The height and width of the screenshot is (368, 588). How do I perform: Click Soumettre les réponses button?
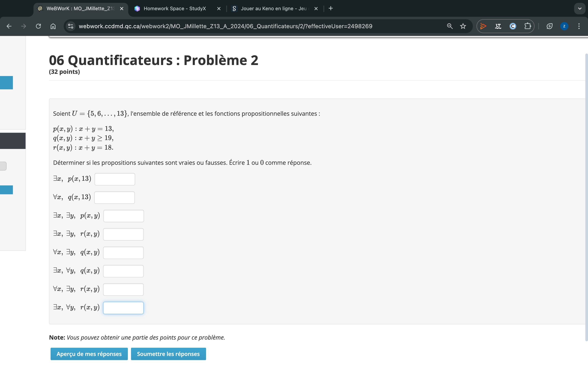(168, 354)
